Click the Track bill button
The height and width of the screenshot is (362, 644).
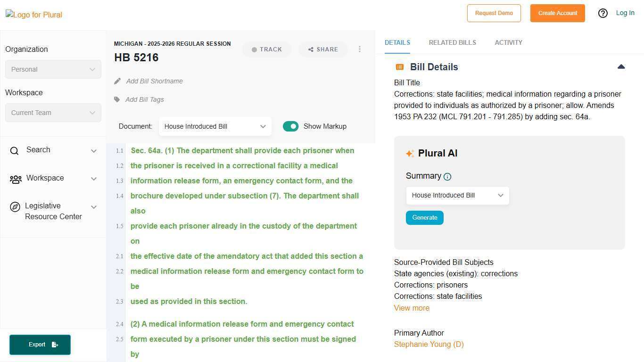click(x=267, y=49)
